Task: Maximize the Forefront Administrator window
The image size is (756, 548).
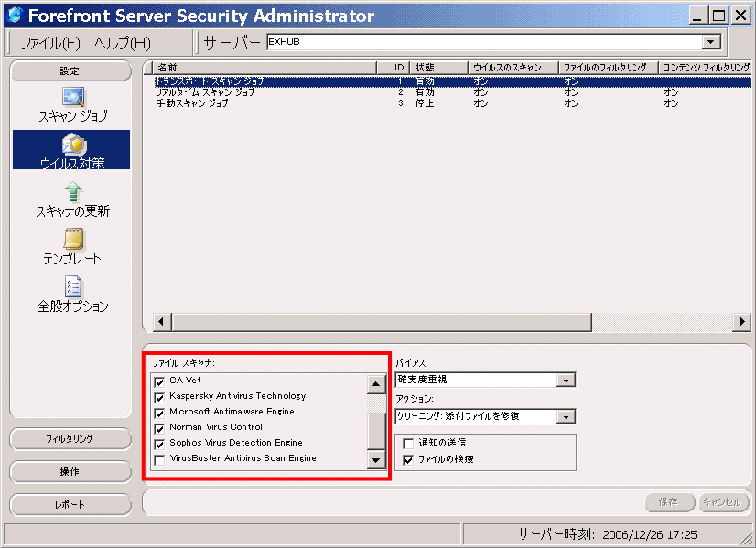Action: coord(718,16)
